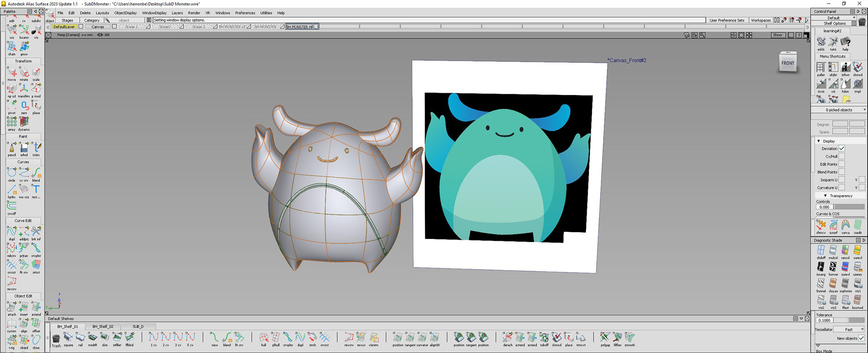Pick the 3 cv curve tool
Image resolution: width=868 pixels, height=353 pixels.
click(178, 339)
